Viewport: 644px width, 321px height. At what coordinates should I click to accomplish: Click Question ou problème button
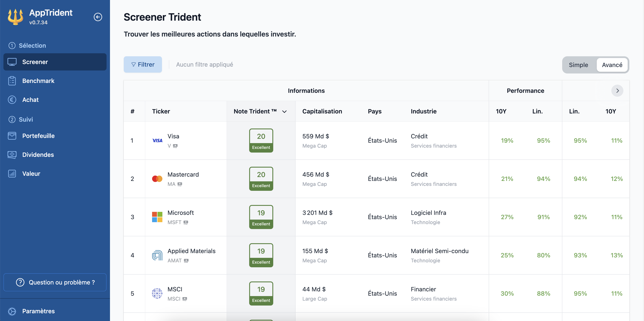click(x=55, y=282)
